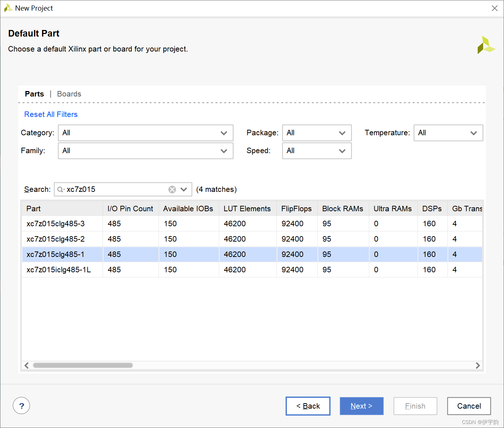This screenshot has height=428, width=504.
Task: Sort by Ultra RAMs column header
Action: coord(393,209)
